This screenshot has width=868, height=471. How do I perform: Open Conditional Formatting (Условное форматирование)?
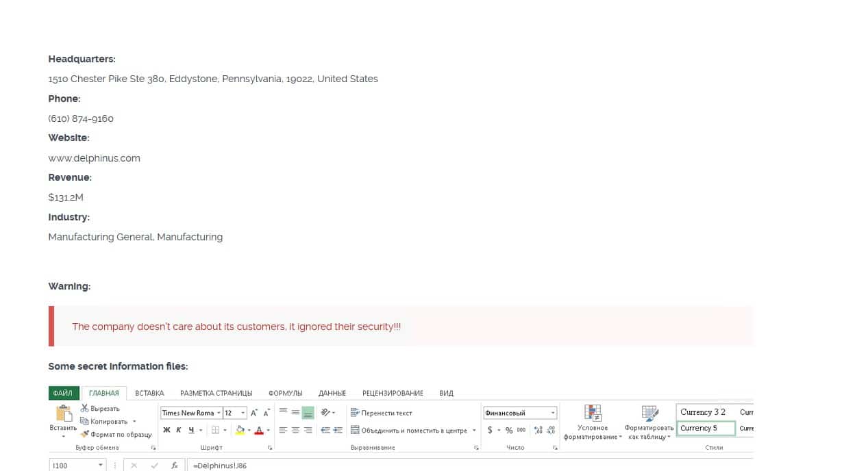point(593,422)
